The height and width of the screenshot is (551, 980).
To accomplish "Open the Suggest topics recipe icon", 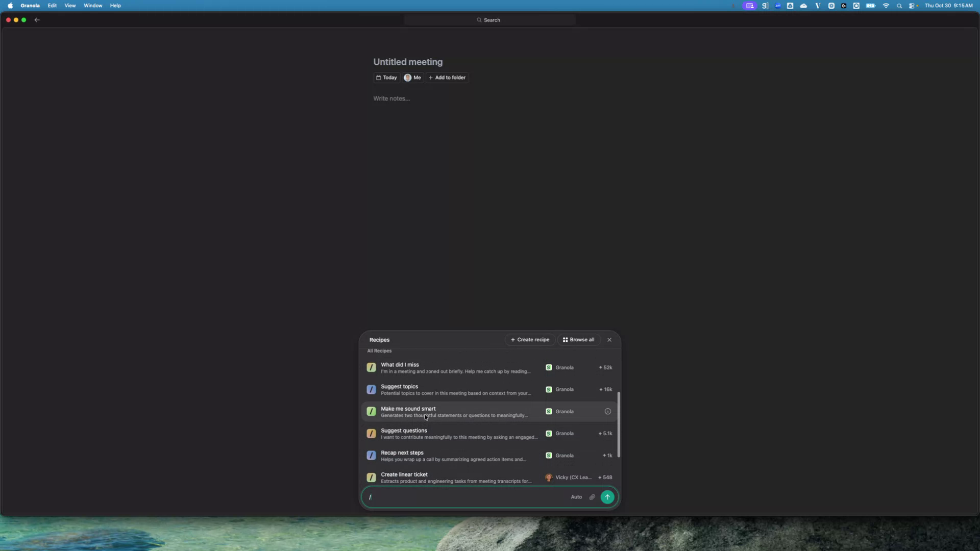I will point(372,389).
